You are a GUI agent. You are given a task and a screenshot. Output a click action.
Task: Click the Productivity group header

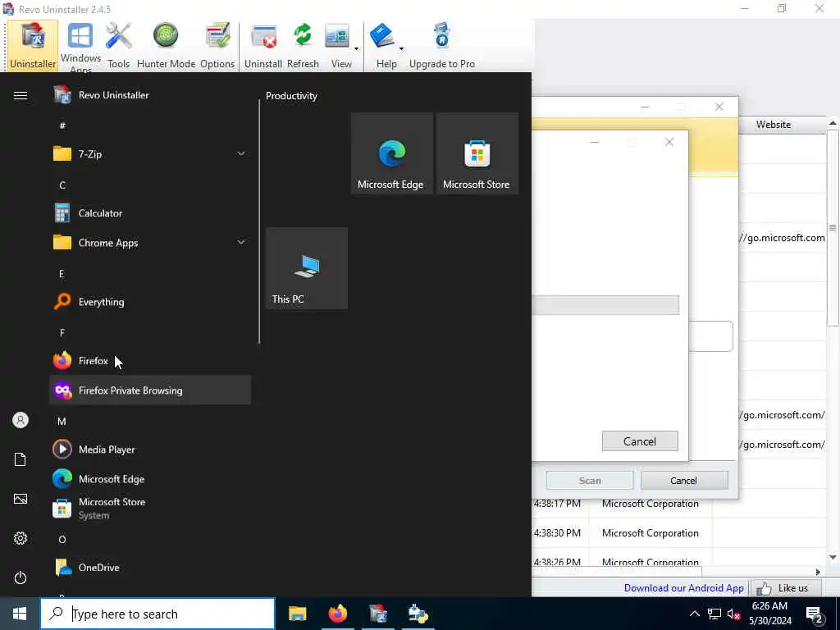coord(291,96)
